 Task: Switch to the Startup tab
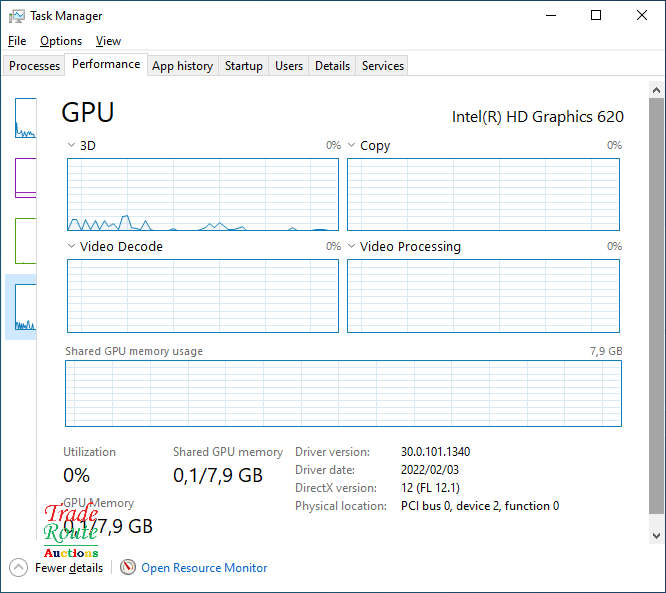tap(244, 66)
